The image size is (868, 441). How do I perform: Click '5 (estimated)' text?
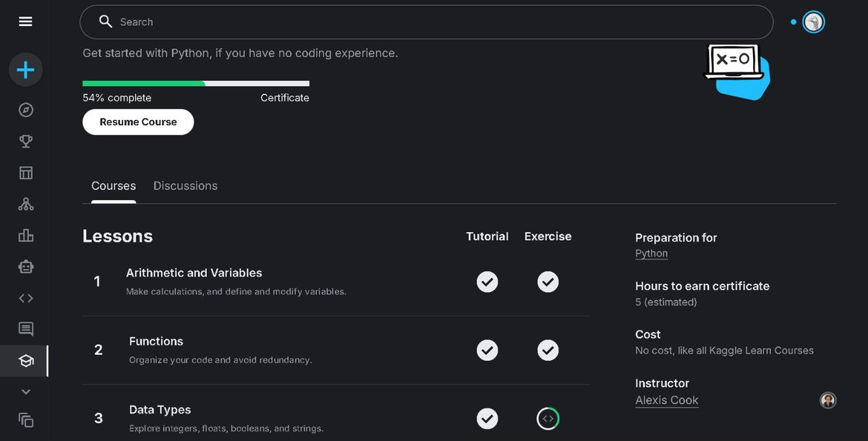(x=666, y=302)
